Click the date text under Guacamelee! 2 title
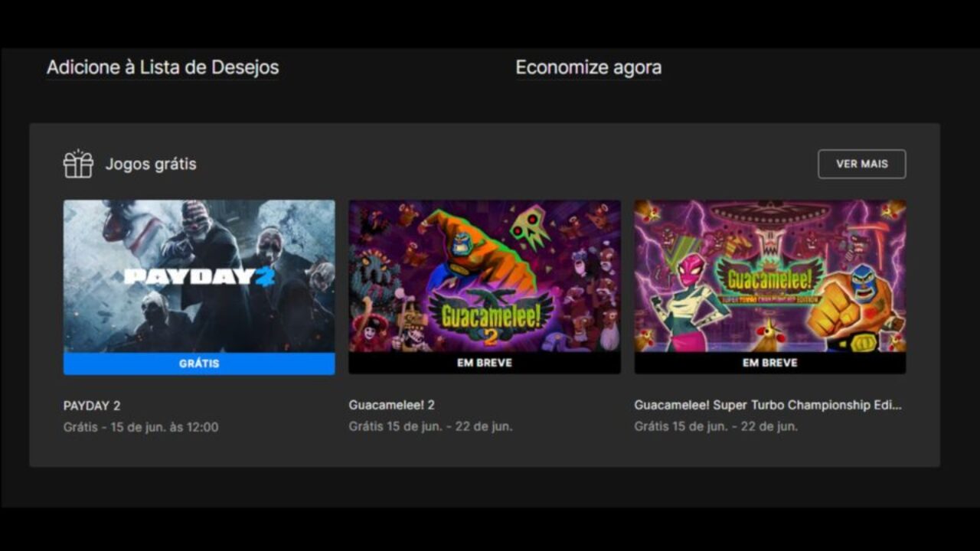Viewport: 980px width, 551px height. click(x=431, y=426)
